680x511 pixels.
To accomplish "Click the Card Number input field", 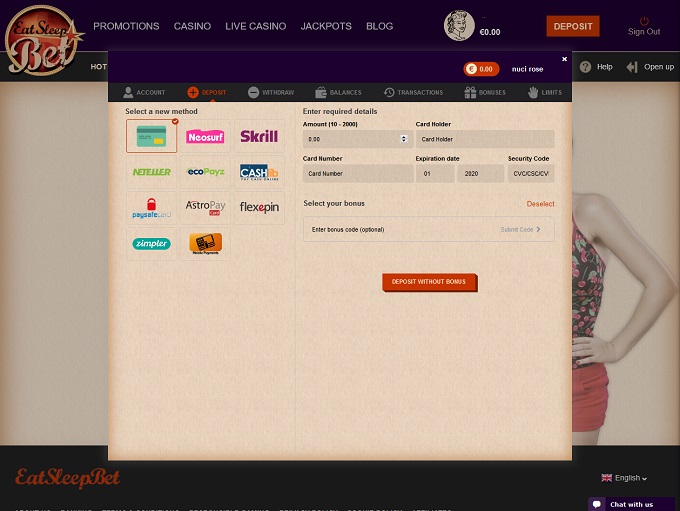I will click(x=357, y=174).
